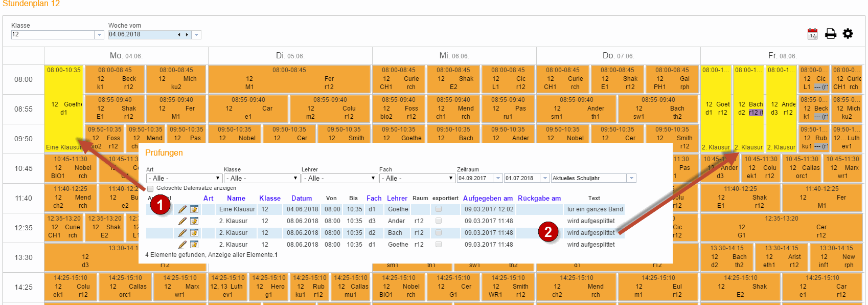Select the Friday '2. Klausur' block with Ande d3
The height and width of the screenshot is (305, 868).
point(781,108)
